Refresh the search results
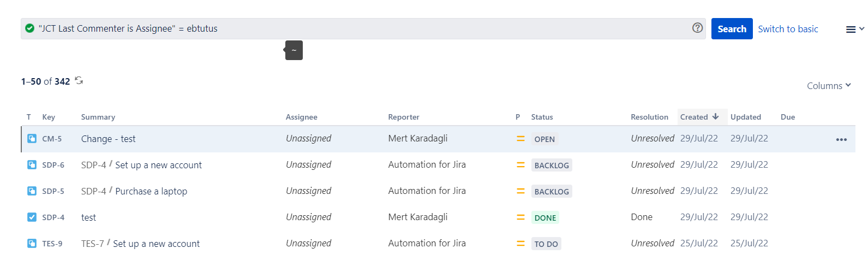Image resolution: width=868 pixels, height=260 pixels. click(79, 81)
